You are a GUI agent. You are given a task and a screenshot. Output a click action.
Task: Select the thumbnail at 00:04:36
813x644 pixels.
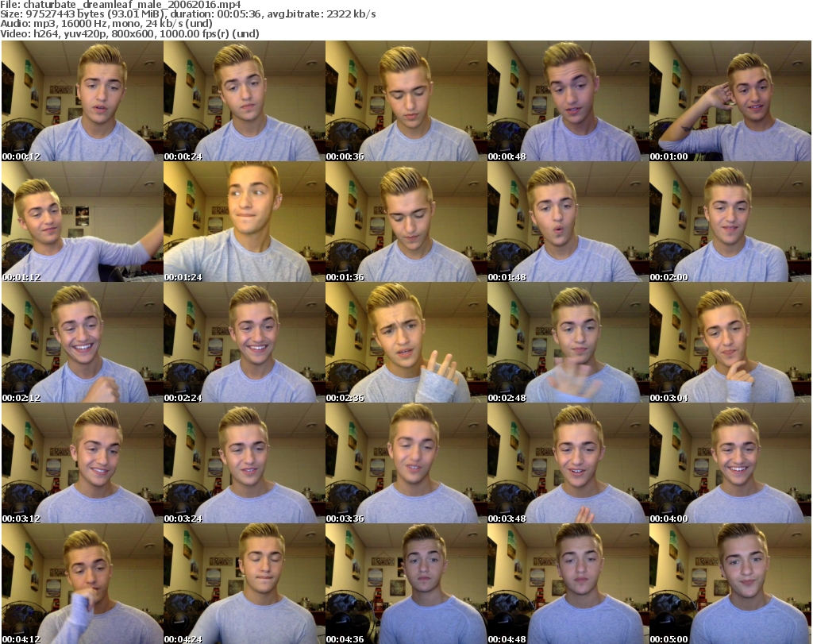click(406, 584)
